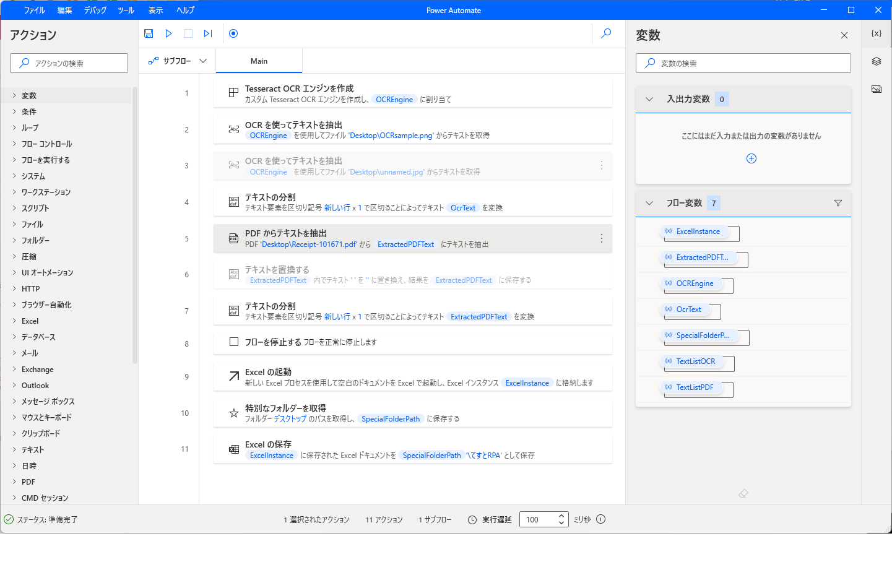The height and width of the screenshot is (588, 892).
Task: Toggle the variables pane {x} icon
Action: tap(877, 33)
